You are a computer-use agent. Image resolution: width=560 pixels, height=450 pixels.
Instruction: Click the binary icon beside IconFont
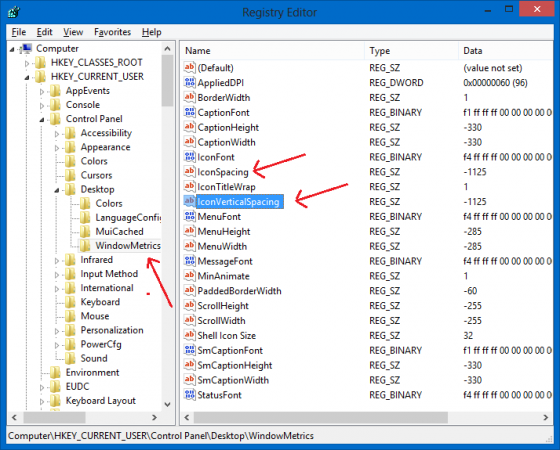(189, 157)
